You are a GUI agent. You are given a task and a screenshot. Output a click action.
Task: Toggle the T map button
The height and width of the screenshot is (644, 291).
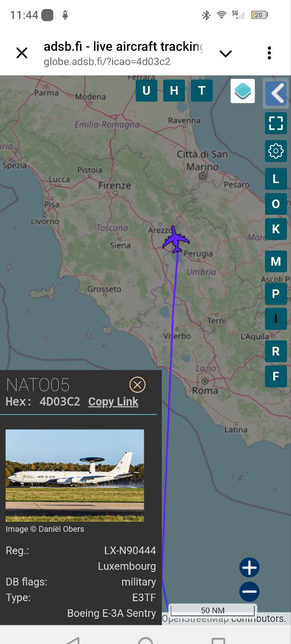[x=202, y=91]
